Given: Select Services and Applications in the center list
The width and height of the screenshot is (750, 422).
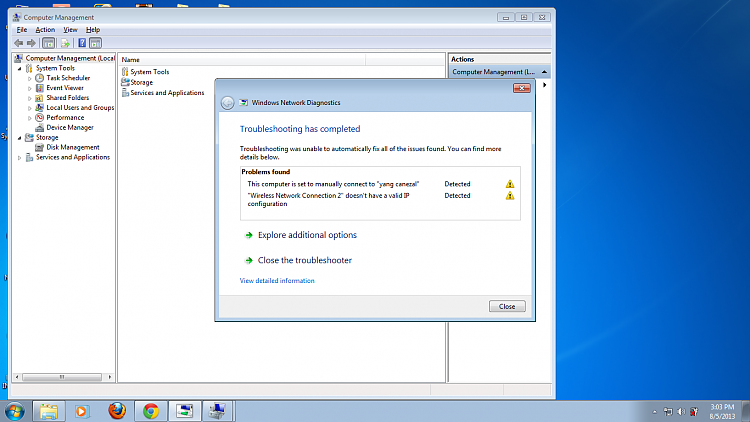Looking at the screenshot, I should 163,93.
